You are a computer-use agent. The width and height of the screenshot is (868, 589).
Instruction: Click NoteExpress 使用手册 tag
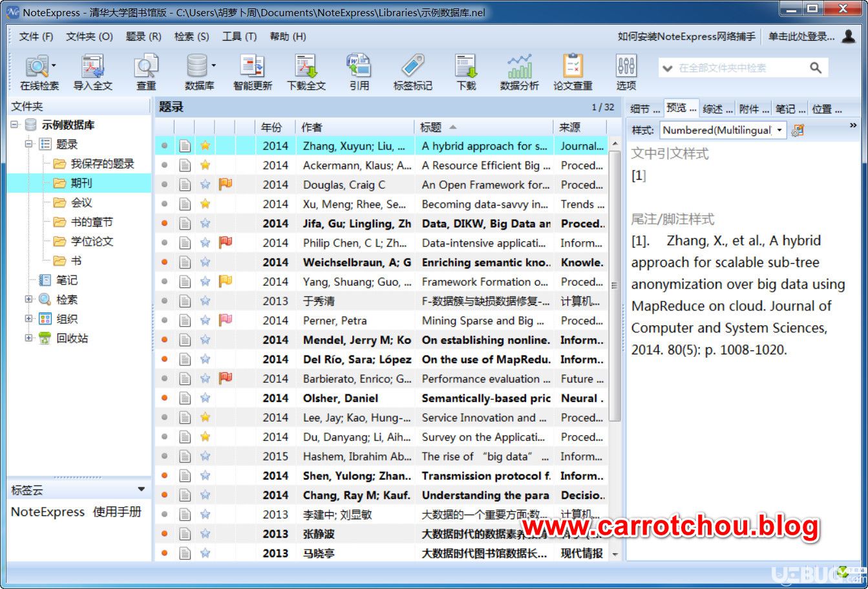point(76,511)
